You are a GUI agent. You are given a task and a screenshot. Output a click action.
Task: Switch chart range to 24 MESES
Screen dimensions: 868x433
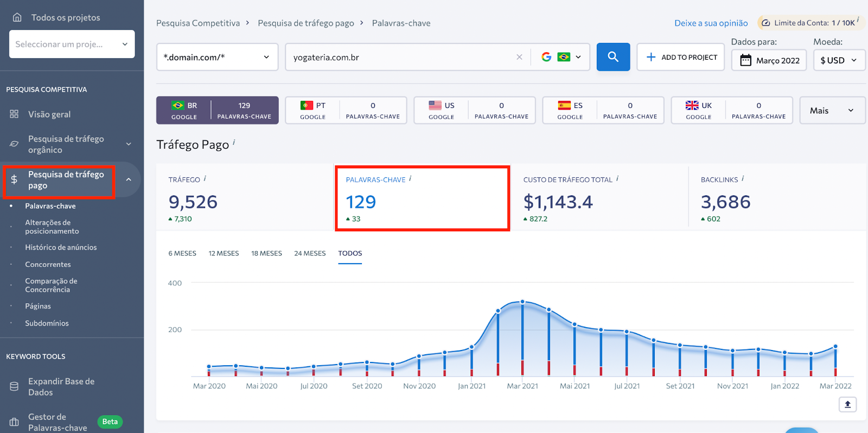coord(310,253)
